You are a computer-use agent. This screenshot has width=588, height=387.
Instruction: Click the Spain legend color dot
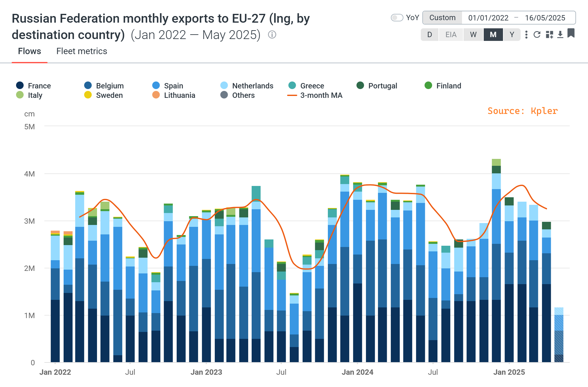tap(155, 85)
